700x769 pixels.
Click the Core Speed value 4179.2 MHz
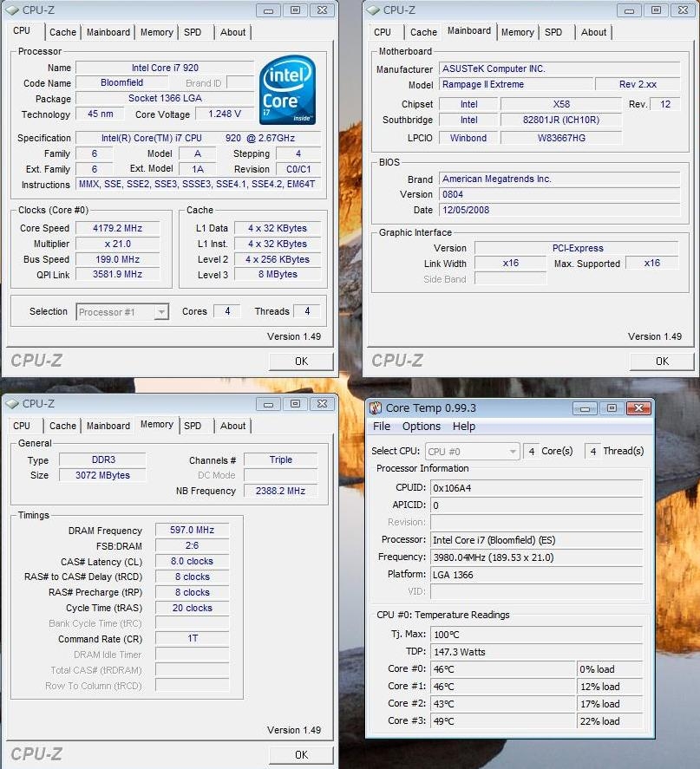click(118, 228)
